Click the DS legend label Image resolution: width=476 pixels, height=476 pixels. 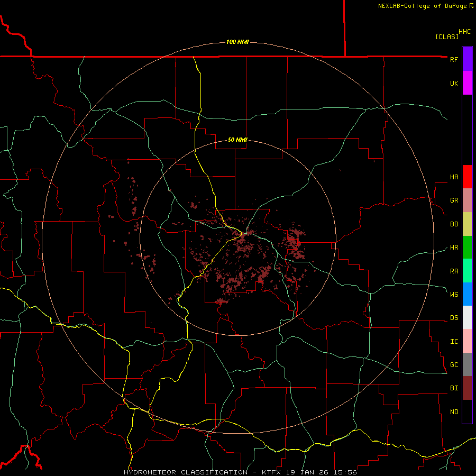pos(454,317)
